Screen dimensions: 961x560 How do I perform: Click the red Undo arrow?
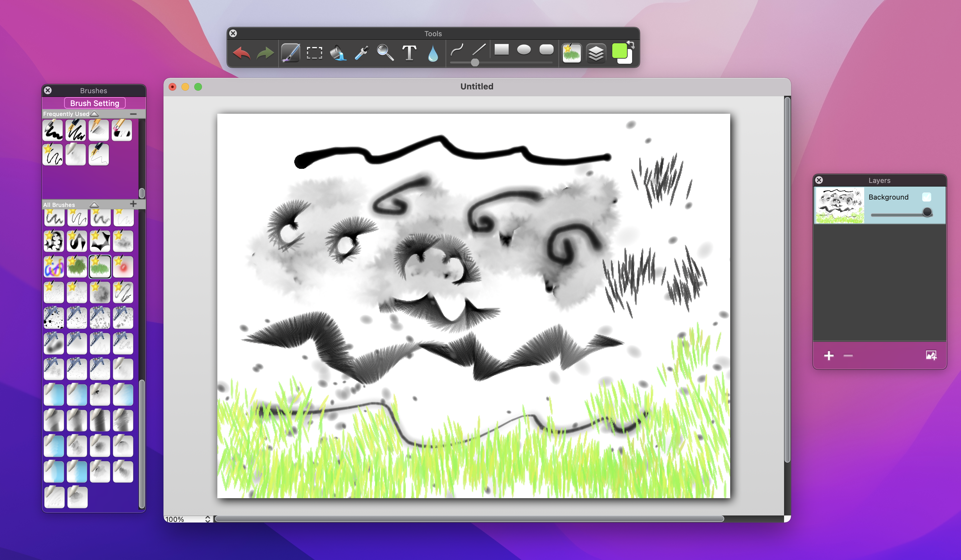tap(241, 53)
